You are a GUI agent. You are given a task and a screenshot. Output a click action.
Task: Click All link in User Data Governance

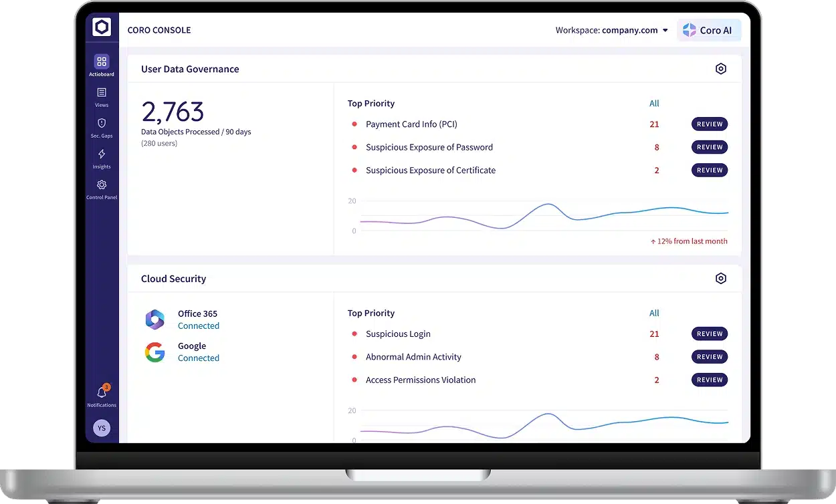(654, 104)
